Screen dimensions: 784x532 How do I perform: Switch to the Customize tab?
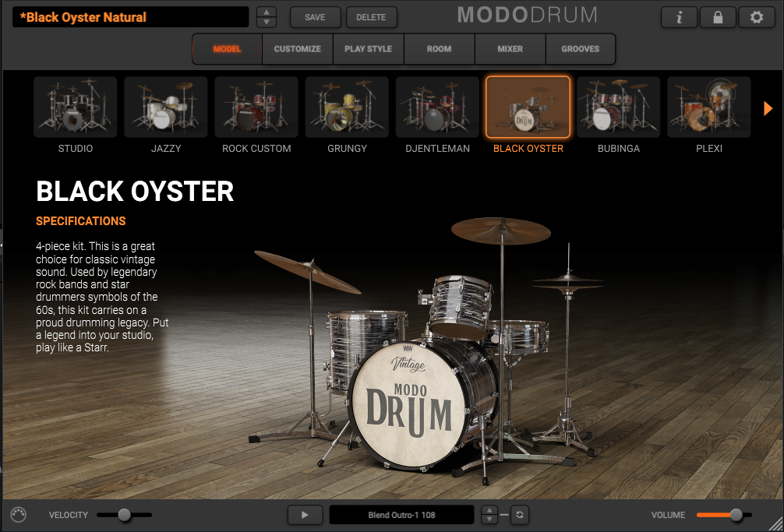(298, 49)
